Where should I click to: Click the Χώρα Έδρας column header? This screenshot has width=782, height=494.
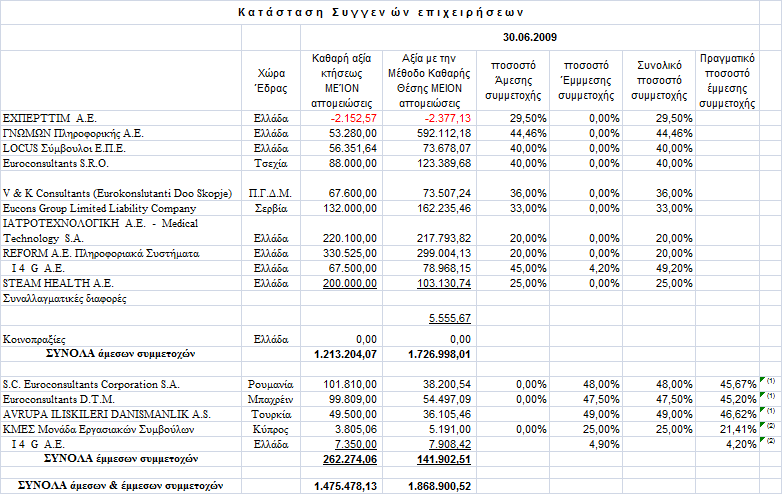(271, 81)
